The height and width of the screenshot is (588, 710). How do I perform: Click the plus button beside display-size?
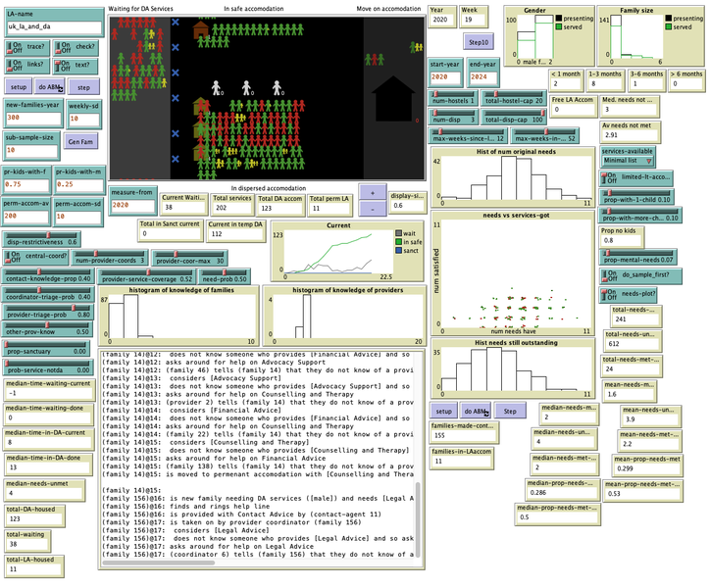point(373,193)
